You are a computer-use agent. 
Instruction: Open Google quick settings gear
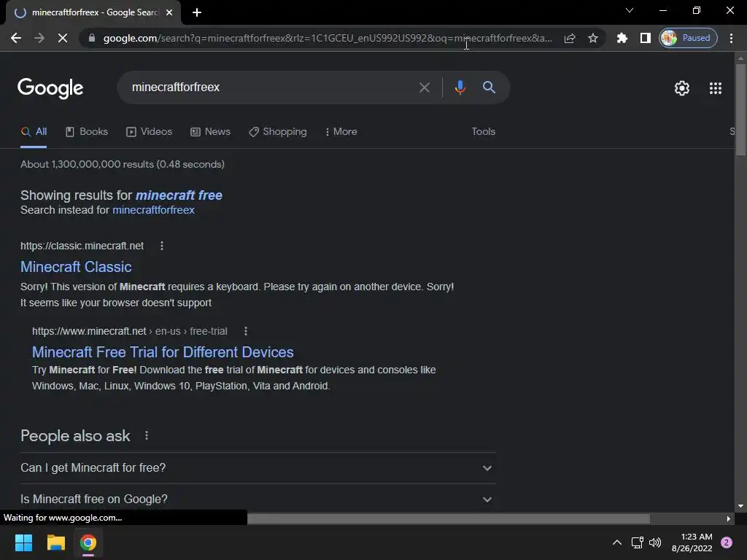click(x=682, y=88)
